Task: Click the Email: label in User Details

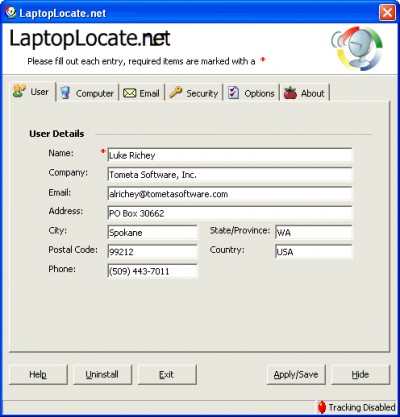Action: [60, 192]
